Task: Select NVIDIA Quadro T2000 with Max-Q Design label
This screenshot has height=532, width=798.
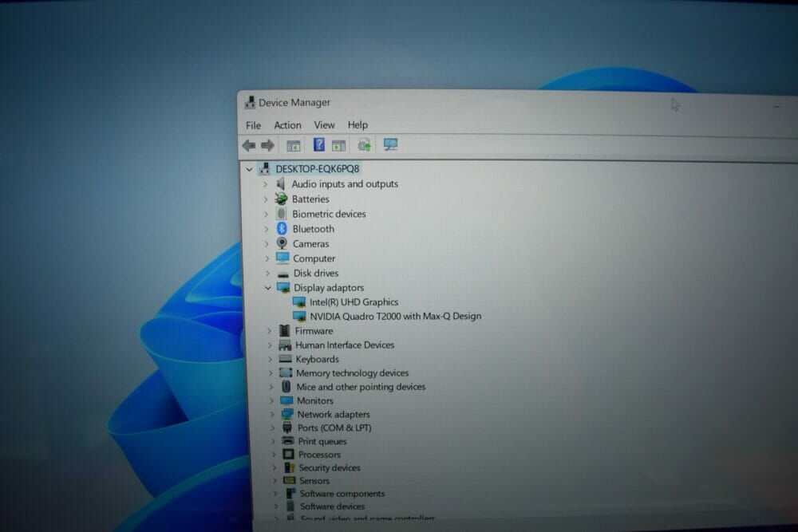Action: click(x=396, y=317)
